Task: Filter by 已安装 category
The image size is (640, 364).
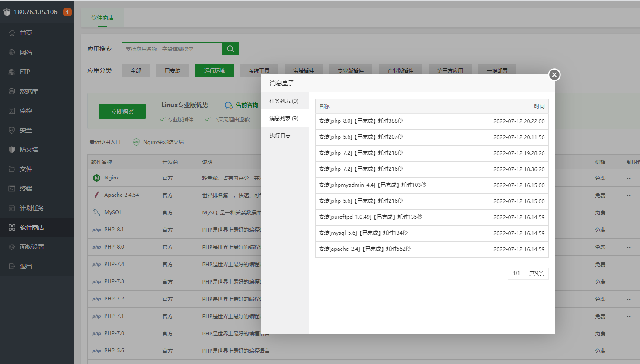Action: point(173,70)
